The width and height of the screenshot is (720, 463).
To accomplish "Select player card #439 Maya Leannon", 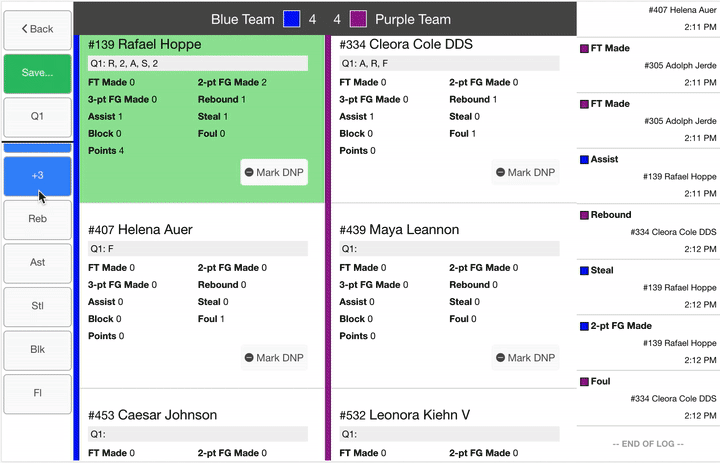I will (x=454, y=296).
